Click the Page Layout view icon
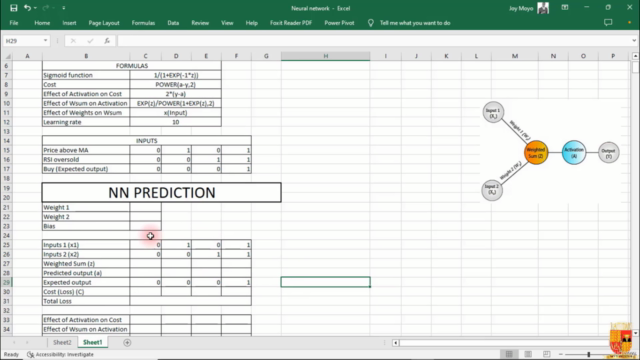 tap(528, 354)
